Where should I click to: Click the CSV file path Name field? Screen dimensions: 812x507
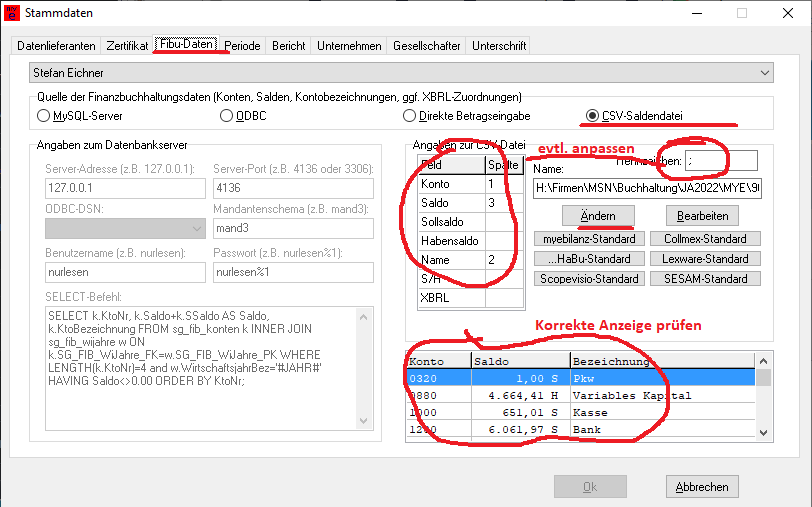click(x=646, y=188)
